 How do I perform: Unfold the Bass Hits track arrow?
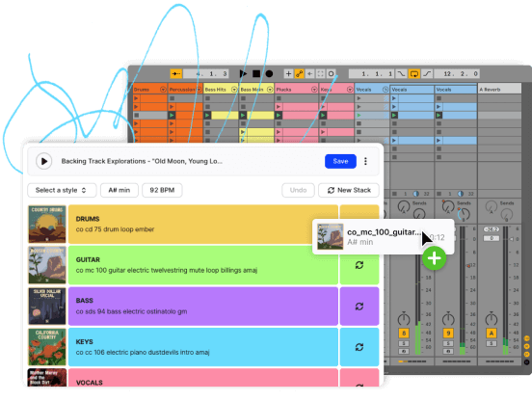coord(234,90)
